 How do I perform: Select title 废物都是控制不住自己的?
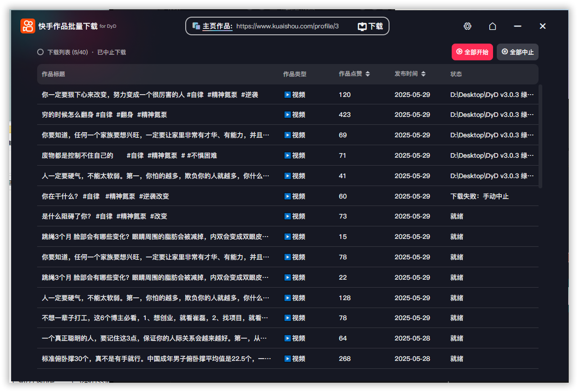(129, 155)
